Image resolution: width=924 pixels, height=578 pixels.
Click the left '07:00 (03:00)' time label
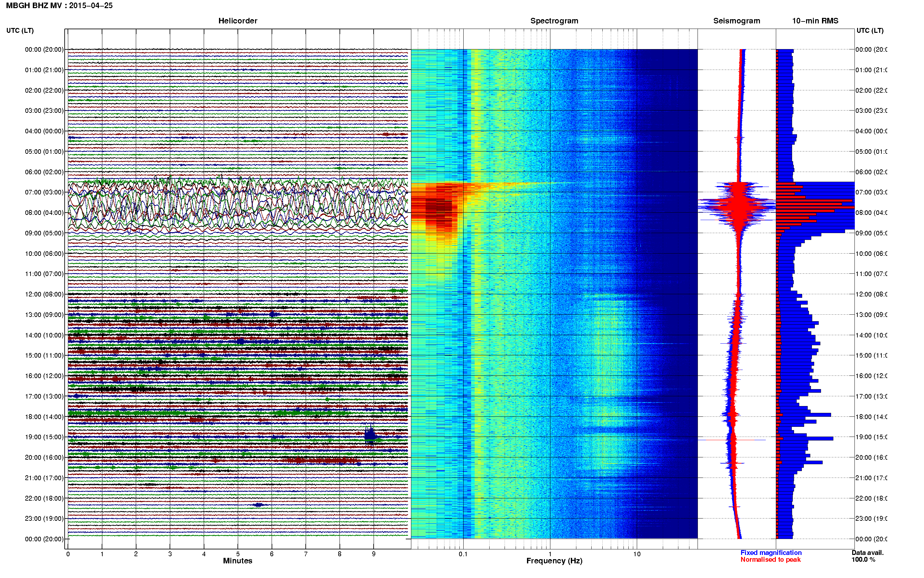(x=44, y=192)
